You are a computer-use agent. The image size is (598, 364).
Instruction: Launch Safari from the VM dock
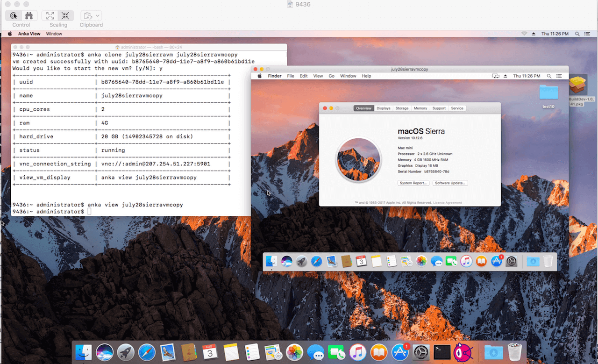coord(317,261)
